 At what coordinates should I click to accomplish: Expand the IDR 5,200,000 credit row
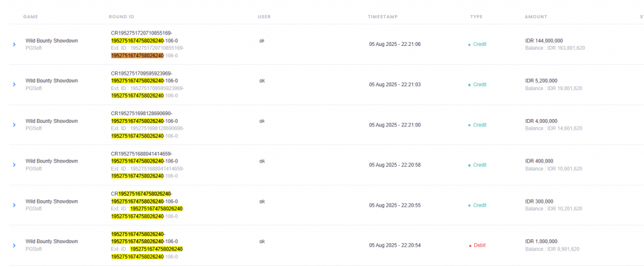[14, 84]
